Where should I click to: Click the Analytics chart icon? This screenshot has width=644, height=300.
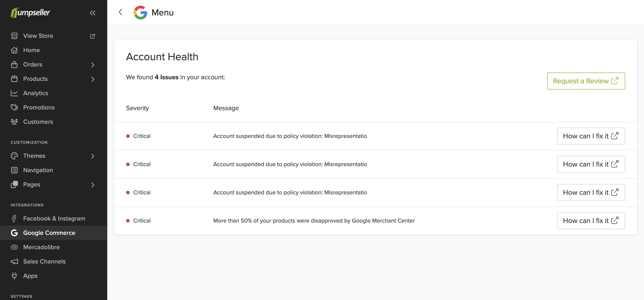(x=14, y=93)
